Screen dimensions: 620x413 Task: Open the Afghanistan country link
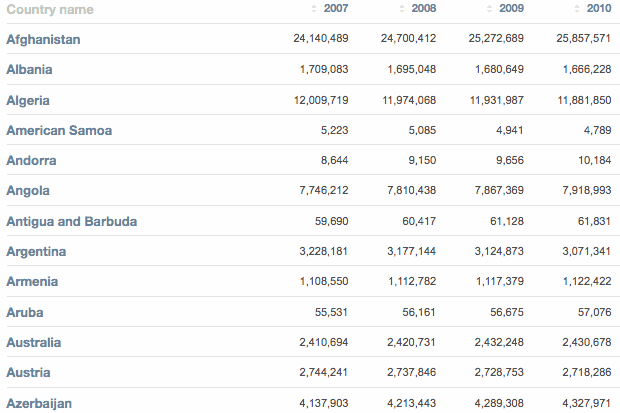point(43,40)
